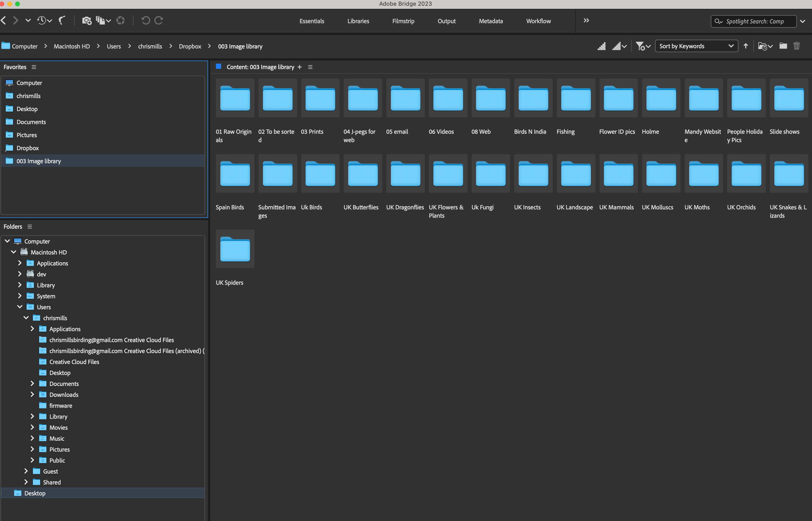Image resolution: width=812 pixels, height=521 pixels.
Task: Expand dropdown arrow right of search field
Action: pos(802,21)
